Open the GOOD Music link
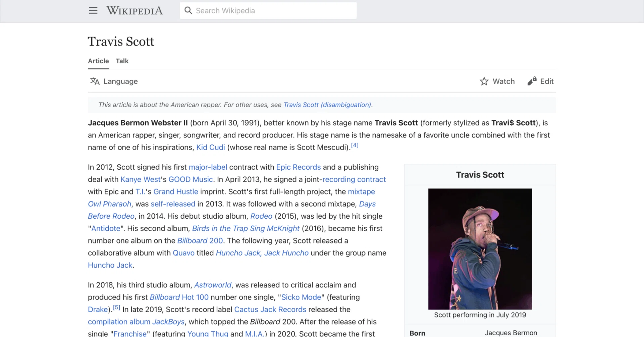The height and width of the screenshot is (337, 644). [x=191, y=179]
